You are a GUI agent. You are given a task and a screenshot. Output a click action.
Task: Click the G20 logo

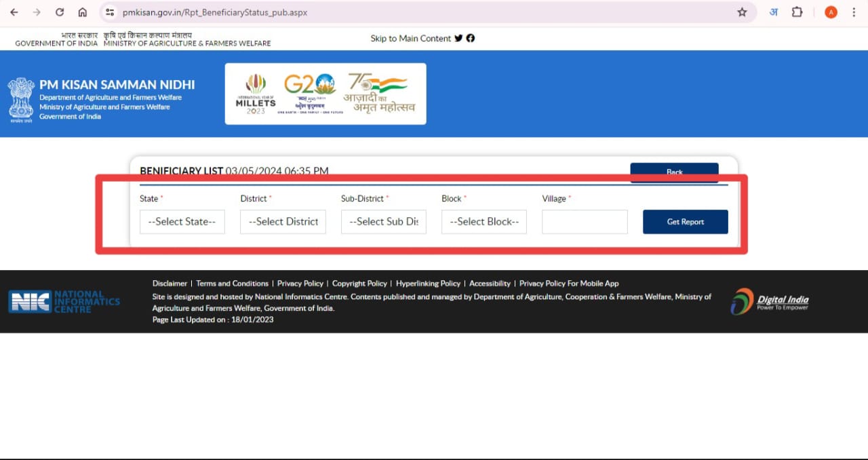[311, 94]
